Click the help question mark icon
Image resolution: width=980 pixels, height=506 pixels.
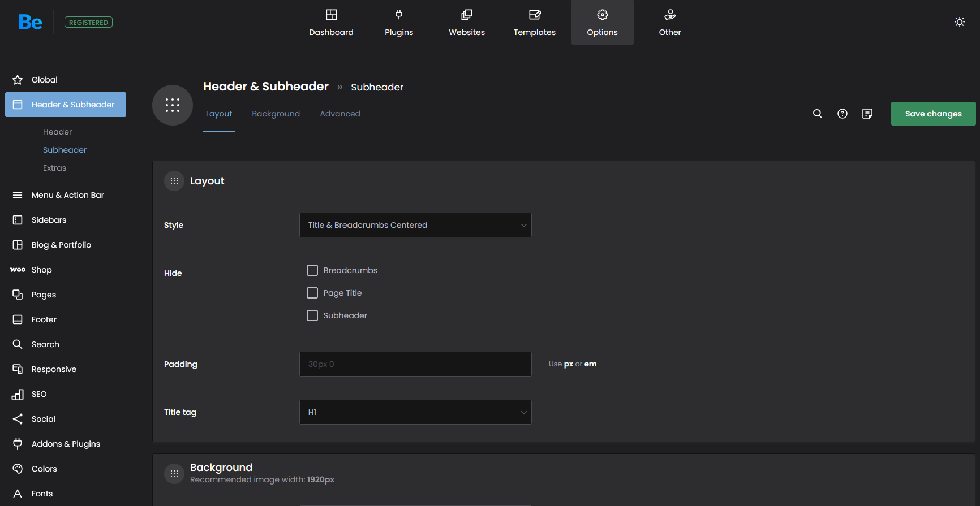(842, 114)
